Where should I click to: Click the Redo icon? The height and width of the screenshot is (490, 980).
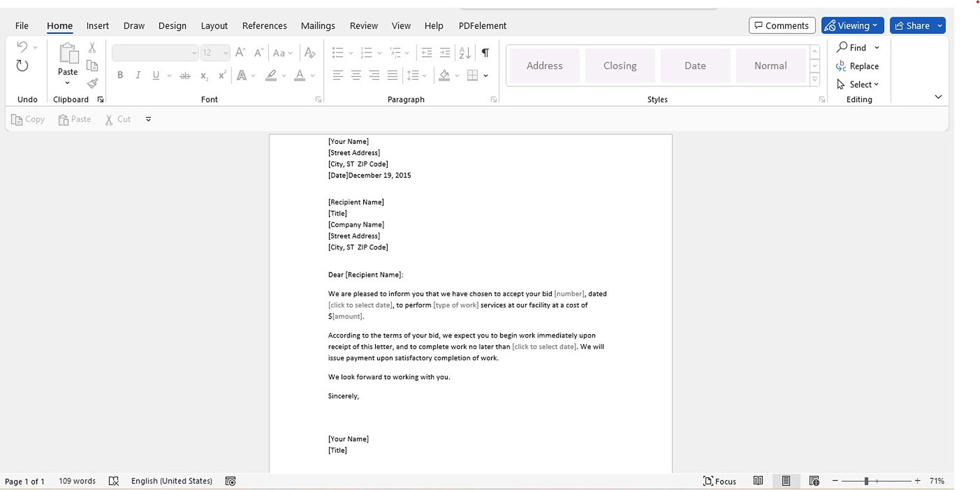pos(22,66)
